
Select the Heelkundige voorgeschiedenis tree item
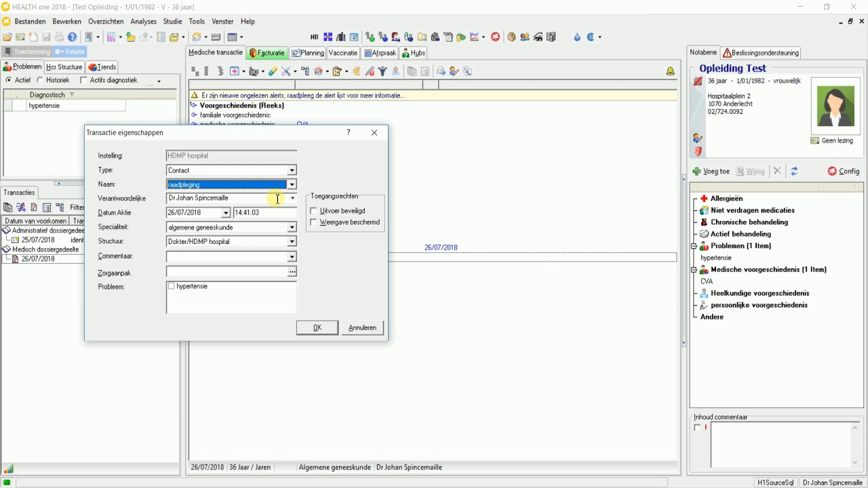click(759, 293)
